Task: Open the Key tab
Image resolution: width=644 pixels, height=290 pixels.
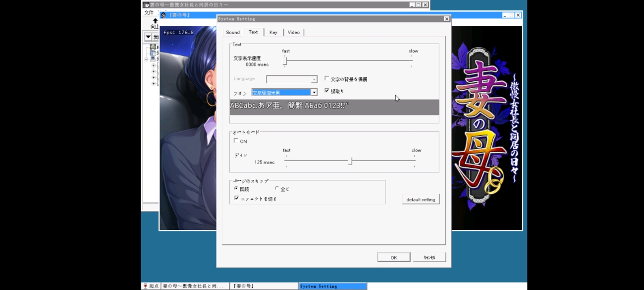Action: tap(273, 32)
